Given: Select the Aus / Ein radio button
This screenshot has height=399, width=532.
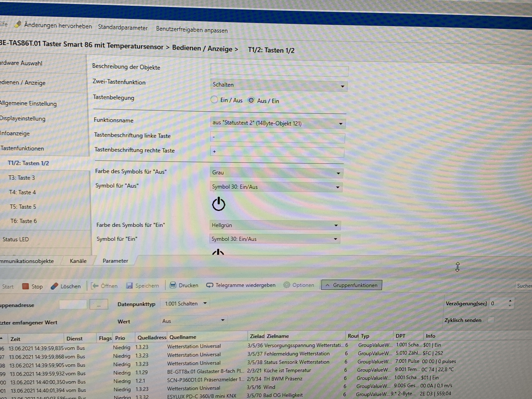Looking at the screenshot, I should click(251, 100).
